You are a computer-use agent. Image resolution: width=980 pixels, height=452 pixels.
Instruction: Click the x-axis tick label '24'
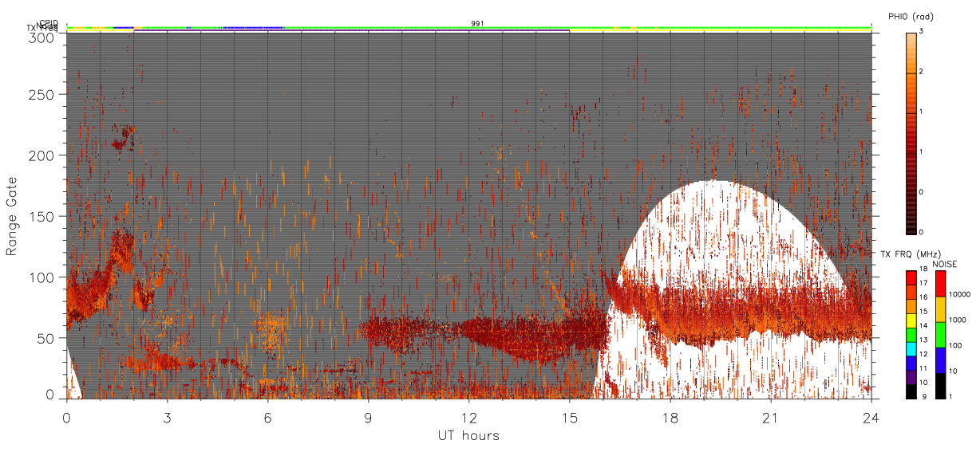tap(871, 418)
